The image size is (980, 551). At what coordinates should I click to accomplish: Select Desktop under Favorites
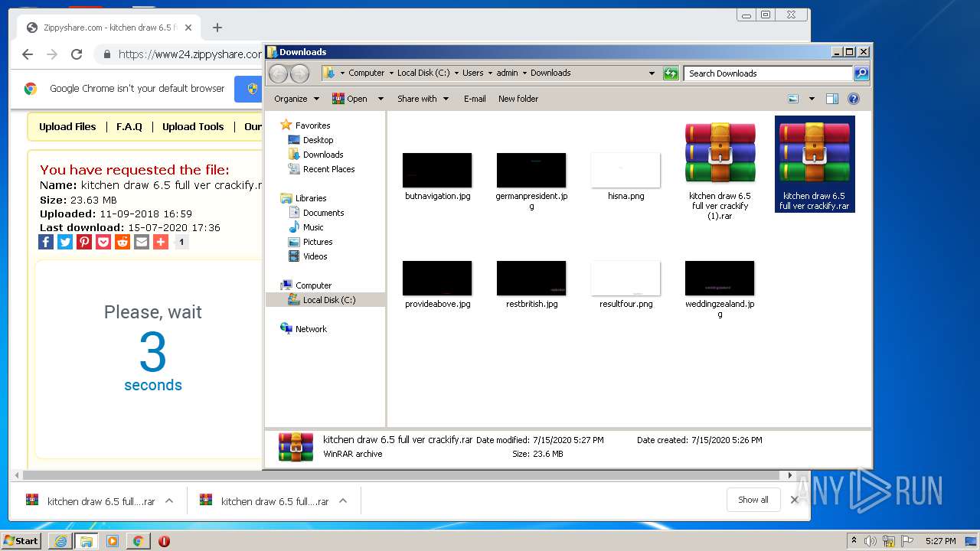click(x=311, y=140)
